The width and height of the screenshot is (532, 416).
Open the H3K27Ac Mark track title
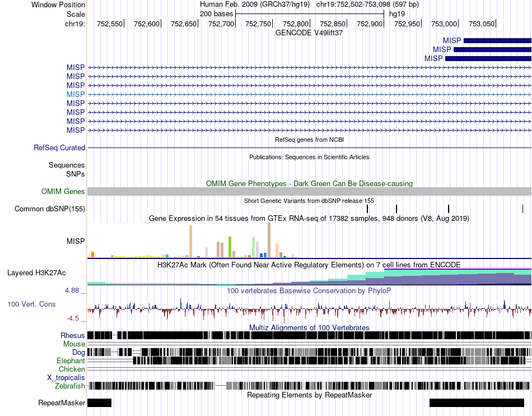[309, 265]
